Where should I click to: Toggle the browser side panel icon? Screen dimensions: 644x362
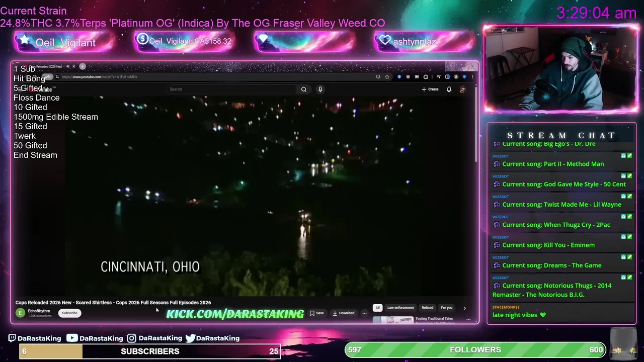(447, 77)
